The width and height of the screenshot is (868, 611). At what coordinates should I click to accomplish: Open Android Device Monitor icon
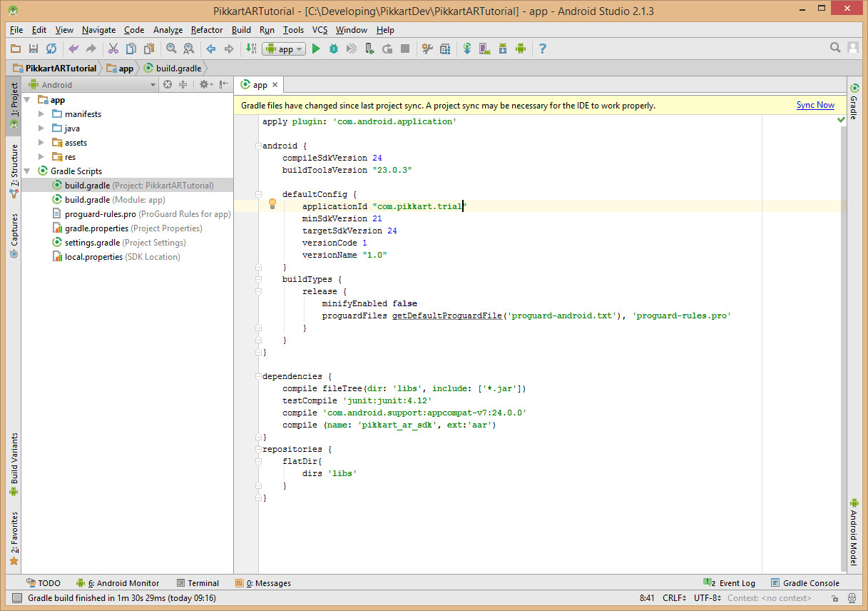521,49
